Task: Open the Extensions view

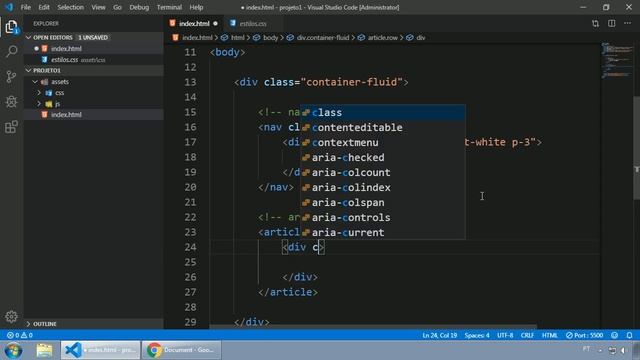Action: coord(11,127)
